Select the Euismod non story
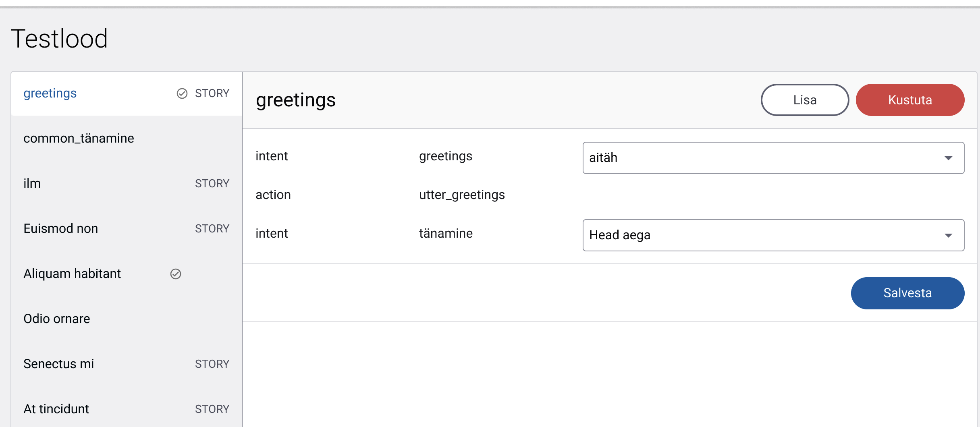The height and width of the screenshot is (427, 980). [x=60, y=228]
